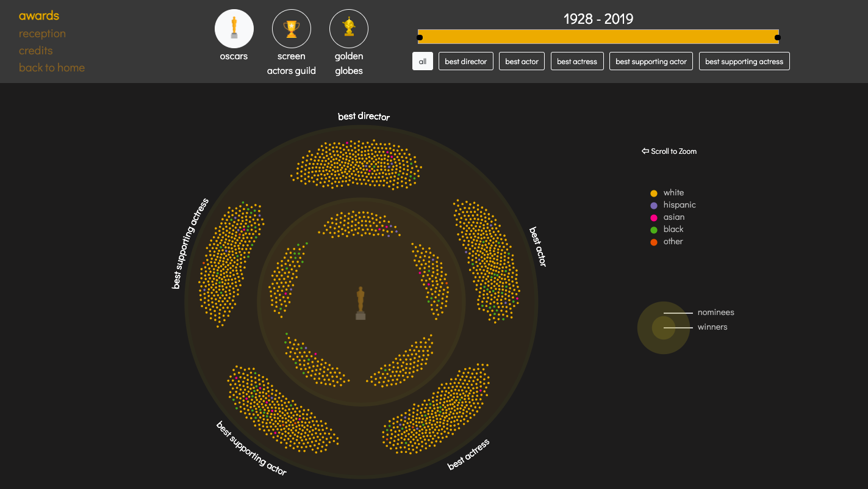Screen dimensions: 868x489
Task: Select the Screen Actors Guild trophy icon
Action: 292,29
